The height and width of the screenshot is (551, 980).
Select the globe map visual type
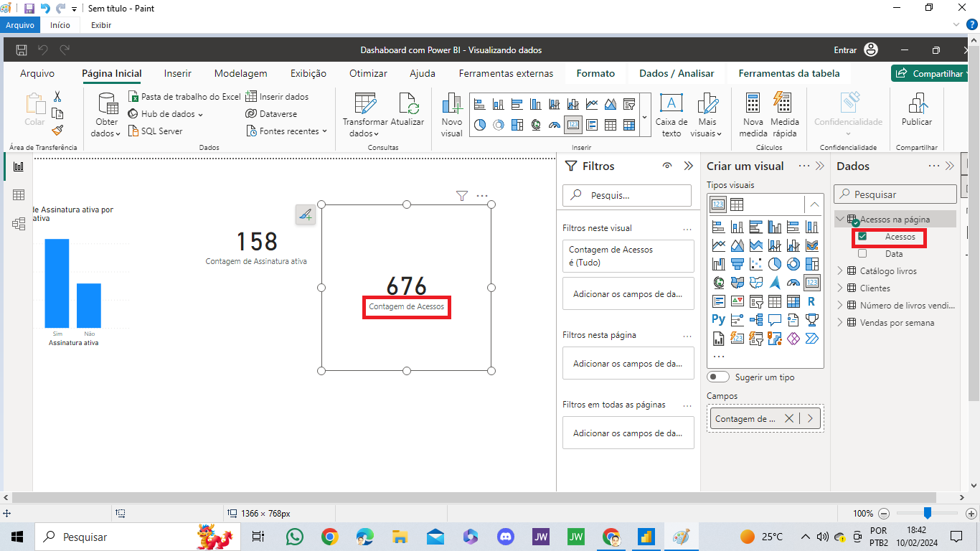pos(719,283)
